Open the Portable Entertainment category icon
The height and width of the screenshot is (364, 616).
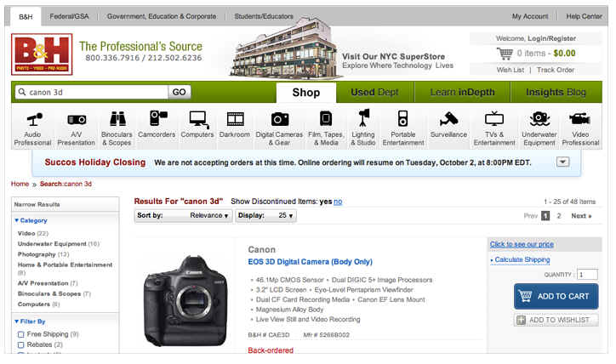pos(402,118)
